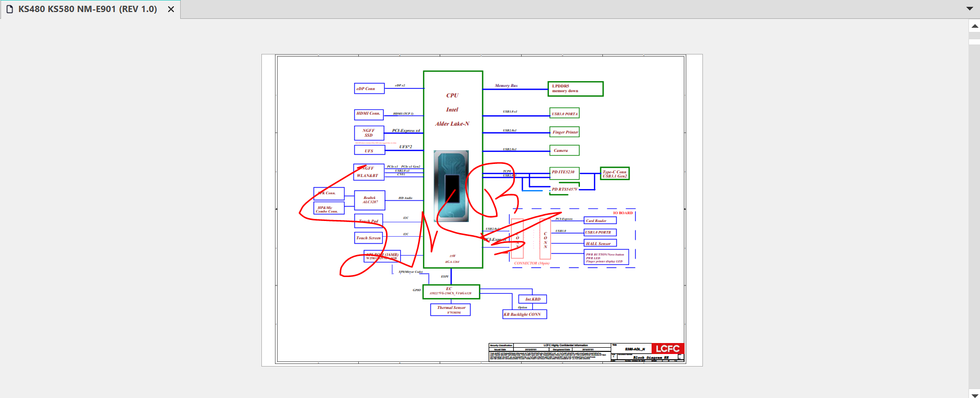Click the SPI(Mirror Code) label
Viewport: 980px width, 398px height.
coord(411,272)
